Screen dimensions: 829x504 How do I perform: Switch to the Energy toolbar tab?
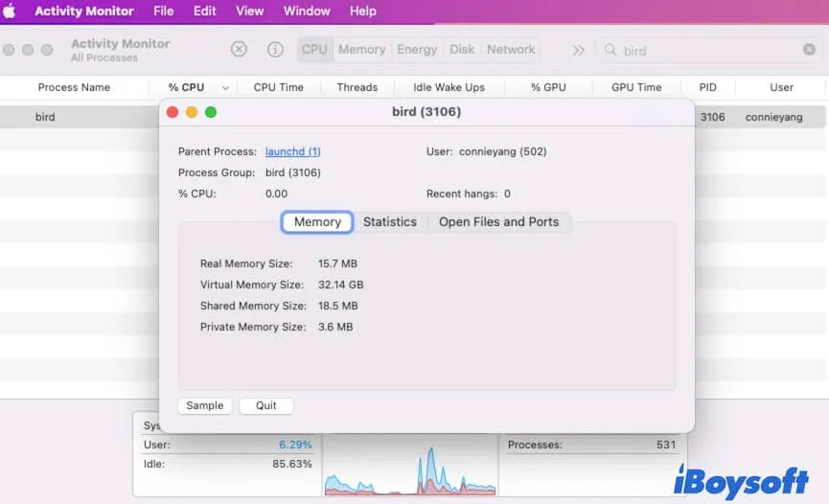417,50
